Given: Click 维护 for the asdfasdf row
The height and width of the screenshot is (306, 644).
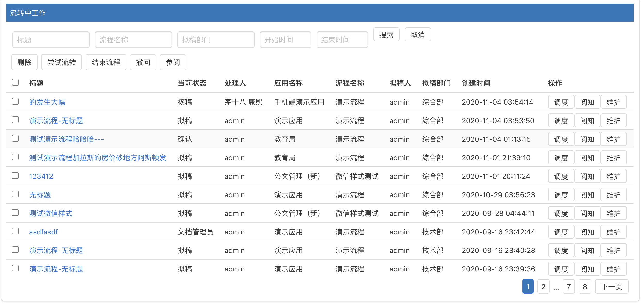Looking at the screenshot, I should (614, 232).
